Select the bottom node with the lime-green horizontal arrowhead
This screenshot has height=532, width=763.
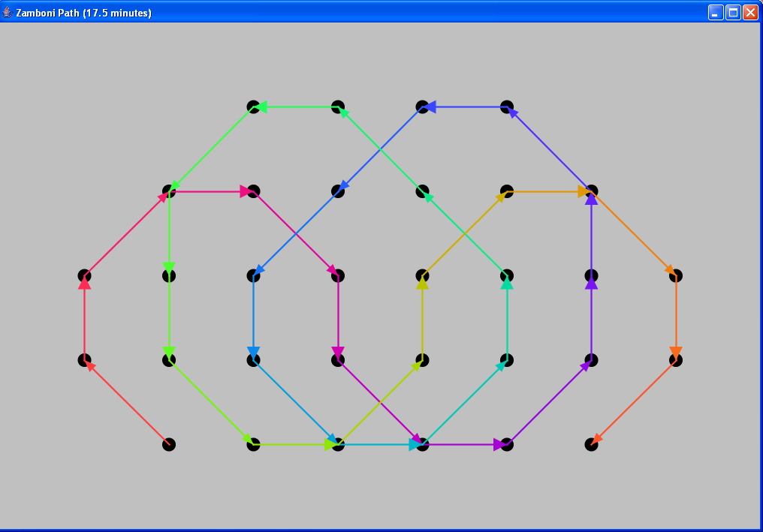click(x=338, y=444)
